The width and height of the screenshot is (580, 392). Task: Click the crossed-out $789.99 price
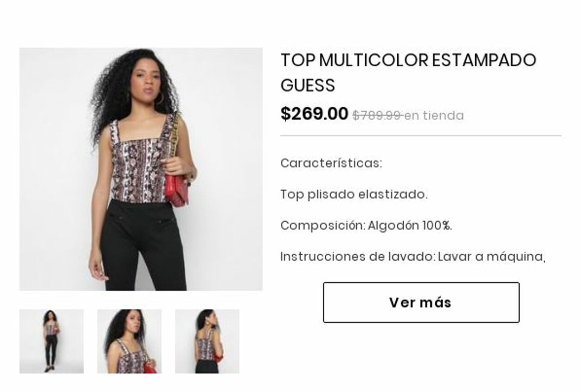377,116
